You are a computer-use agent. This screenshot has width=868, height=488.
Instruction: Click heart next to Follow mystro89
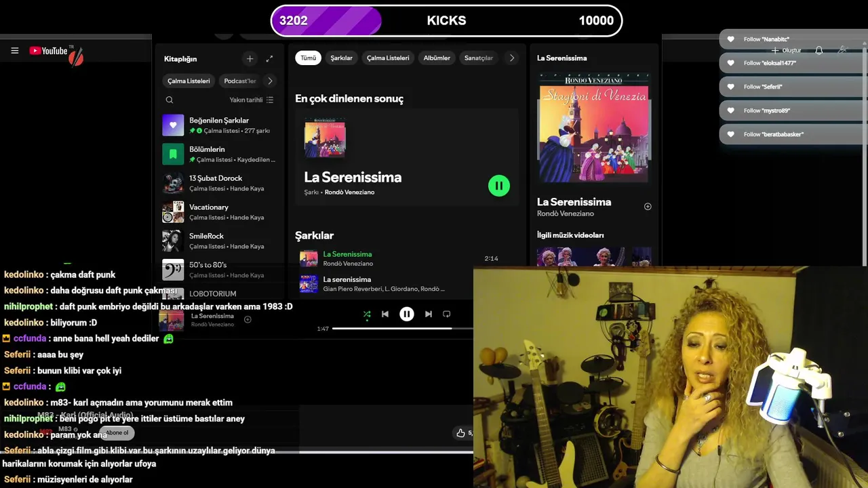click(x=731, y=110)
